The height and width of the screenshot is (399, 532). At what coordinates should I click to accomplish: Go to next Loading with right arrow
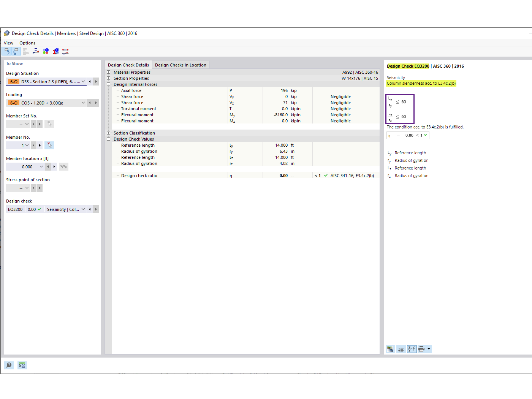coord(96,103)
